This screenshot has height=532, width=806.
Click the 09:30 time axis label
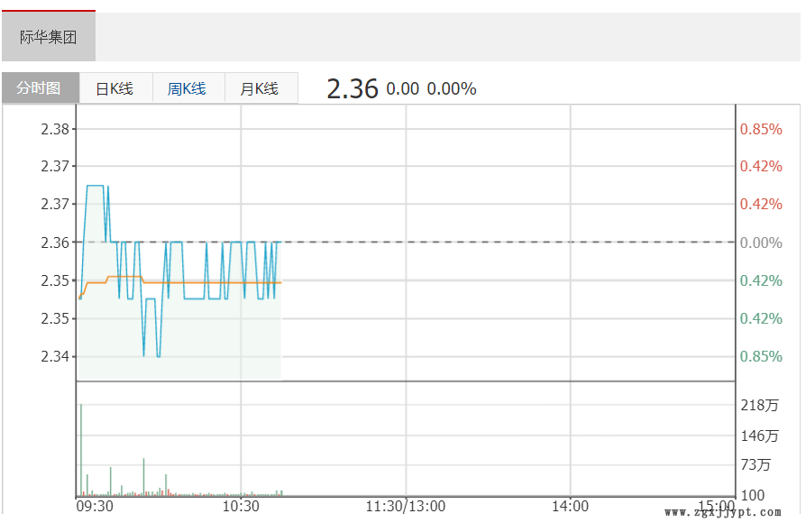[x=95, y=506]
